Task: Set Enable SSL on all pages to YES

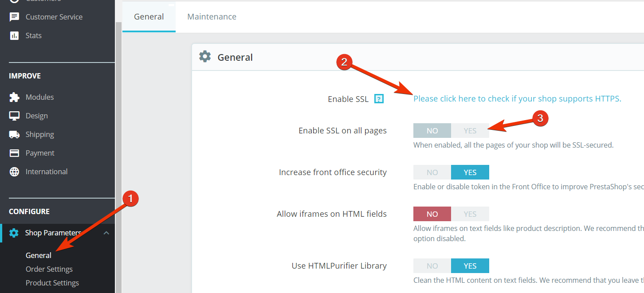Action: (x=470, y=131)
